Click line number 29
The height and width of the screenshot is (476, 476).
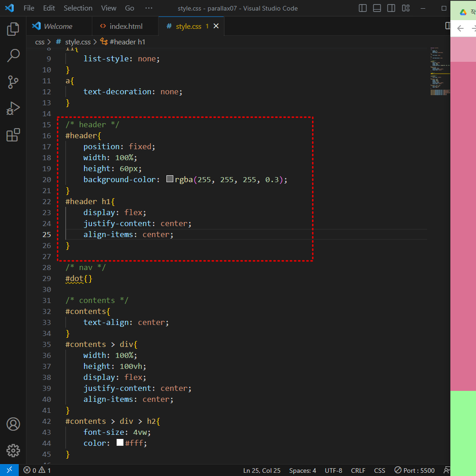(x=47, y=278)
